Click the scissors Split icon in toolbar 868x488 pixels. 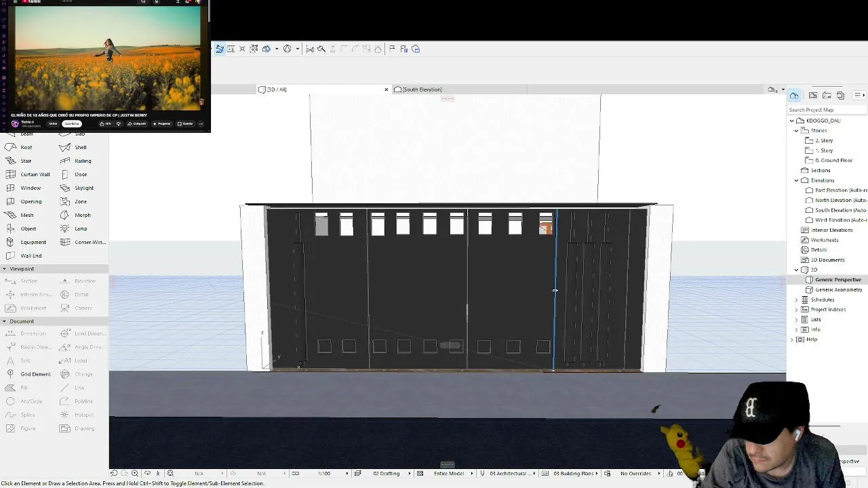[310, 49]
